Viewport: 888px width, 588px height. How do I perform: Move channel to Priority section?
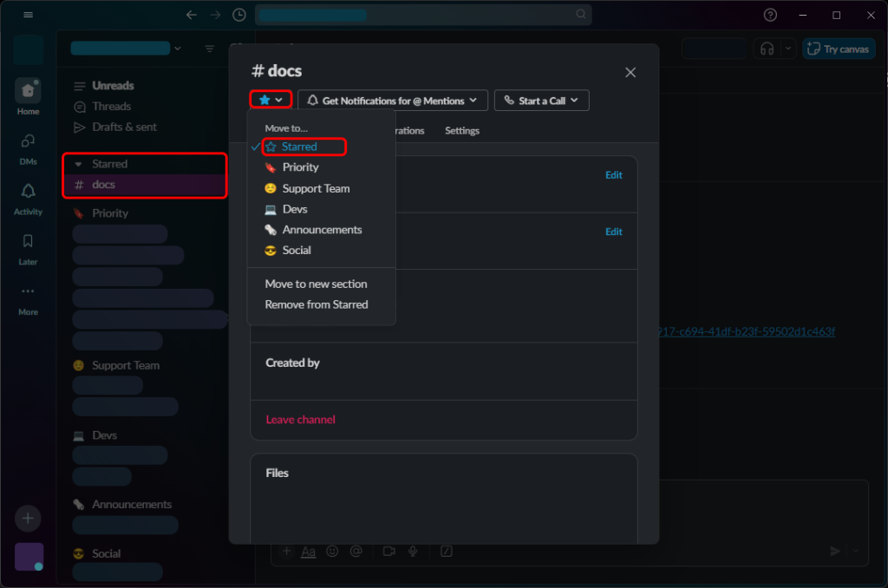point(300,167)
